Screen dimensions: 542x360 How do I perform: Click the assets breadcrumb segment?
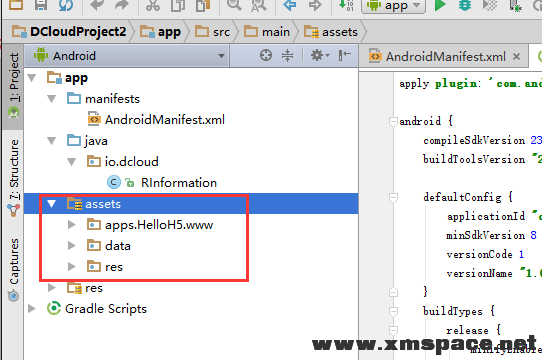click(x=331, y=32)
